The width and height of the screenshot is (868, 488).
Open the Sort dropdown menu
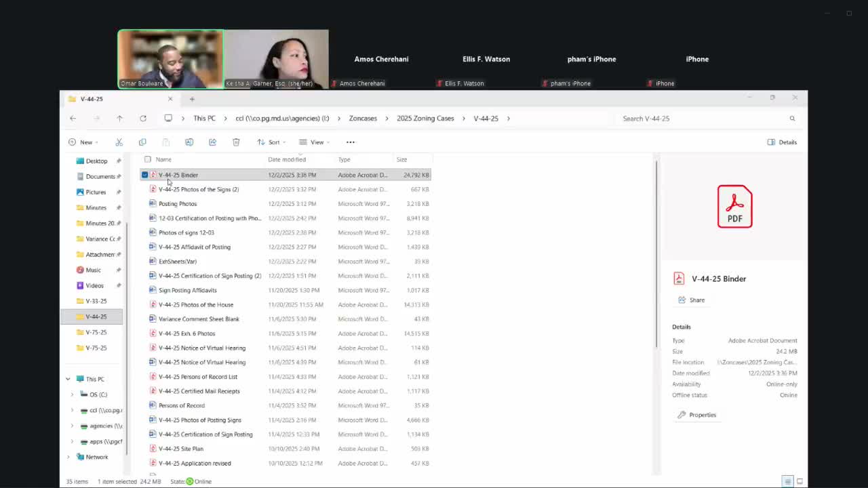tap(271, 142)
